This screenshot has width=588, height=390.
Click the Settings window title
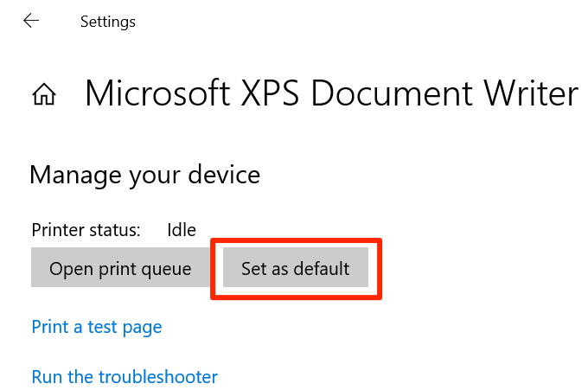click(108, 22)
